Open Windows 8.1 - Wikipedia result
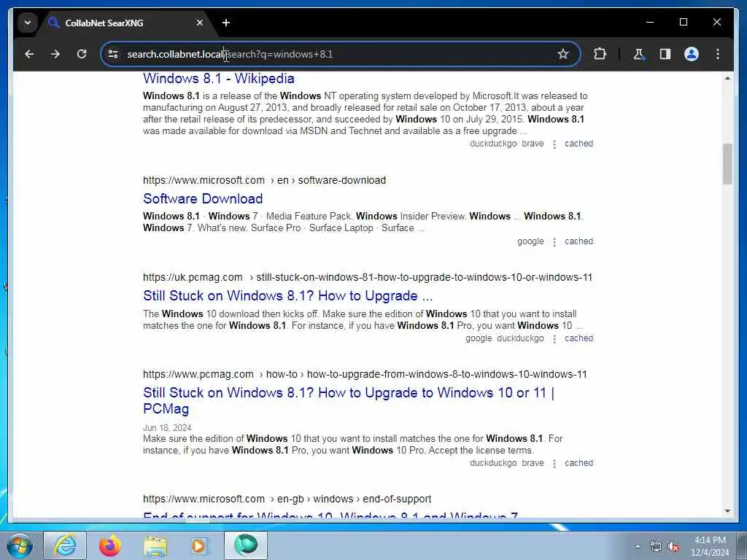 219,78
